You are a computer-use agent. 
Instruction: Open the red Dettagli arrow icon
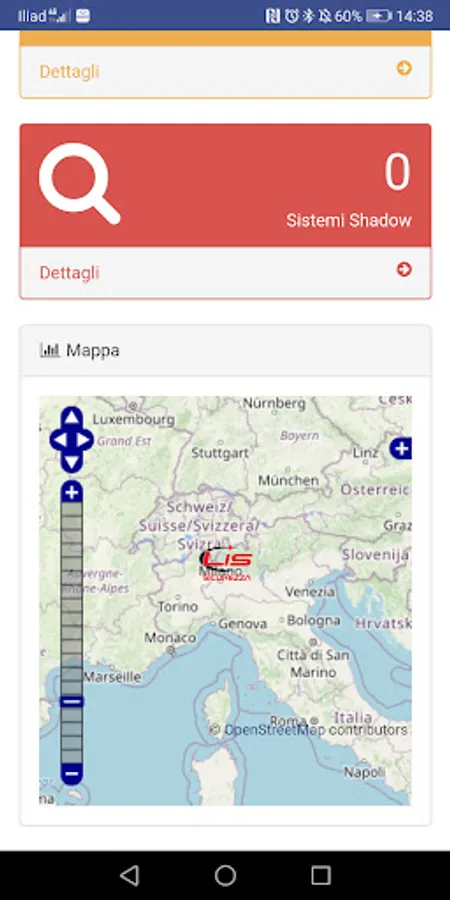click(x=404, y=269)
